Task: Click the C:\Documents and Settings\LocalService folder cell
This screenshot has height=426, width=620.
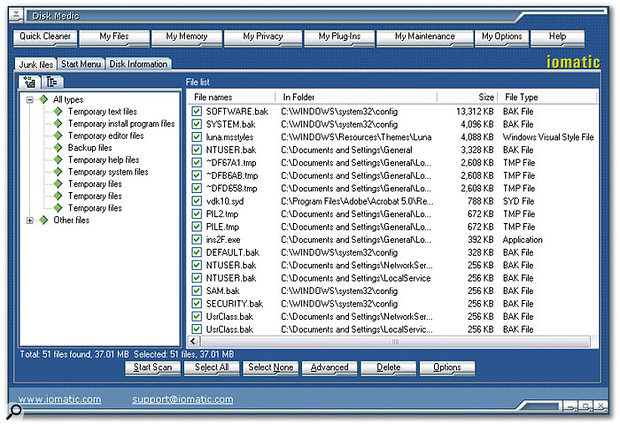Action: [355, 278]
